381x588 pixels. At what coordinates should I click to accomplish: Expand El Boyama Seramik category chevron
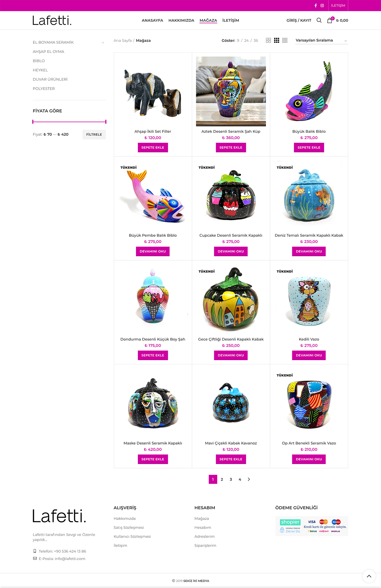tap(103, 43)
